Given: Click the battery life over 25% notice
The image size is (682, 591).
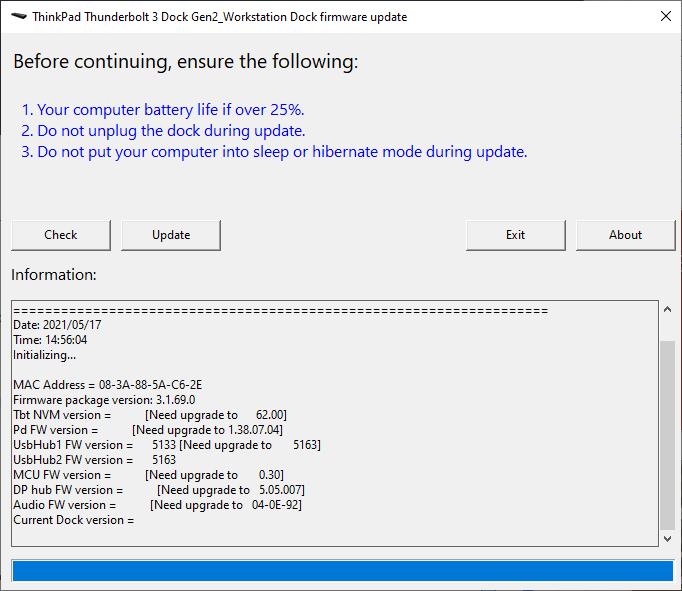Looking at the screenshot, I should pyautogui.click(x=163, y=110).
